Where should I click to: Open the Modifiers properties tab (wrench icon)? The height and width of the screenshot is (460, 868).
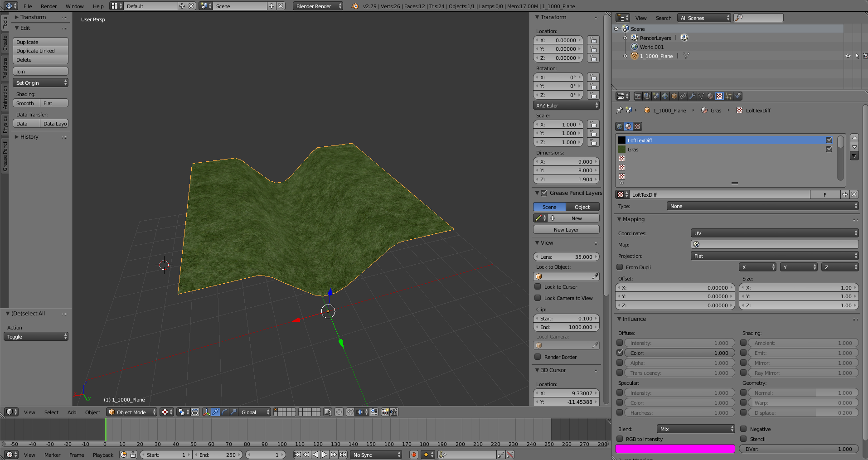pyautogui.click(x=692, y=96)
